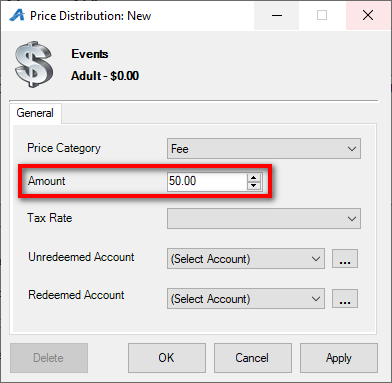Click the maximize window button
Image resolution: width=392 pixels, height=383 pixels.
322,15
